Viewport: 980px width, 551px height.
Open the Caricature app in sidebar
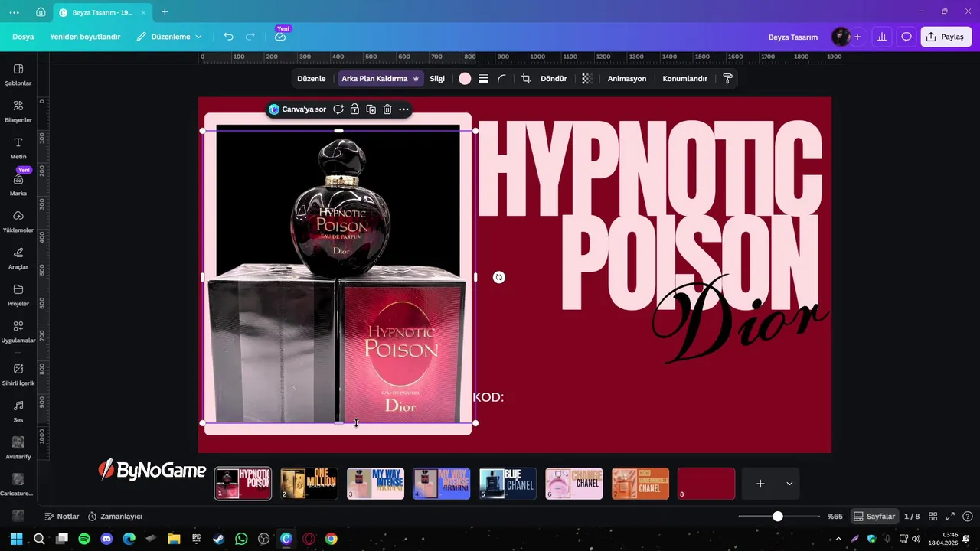(x=18, y=484)
